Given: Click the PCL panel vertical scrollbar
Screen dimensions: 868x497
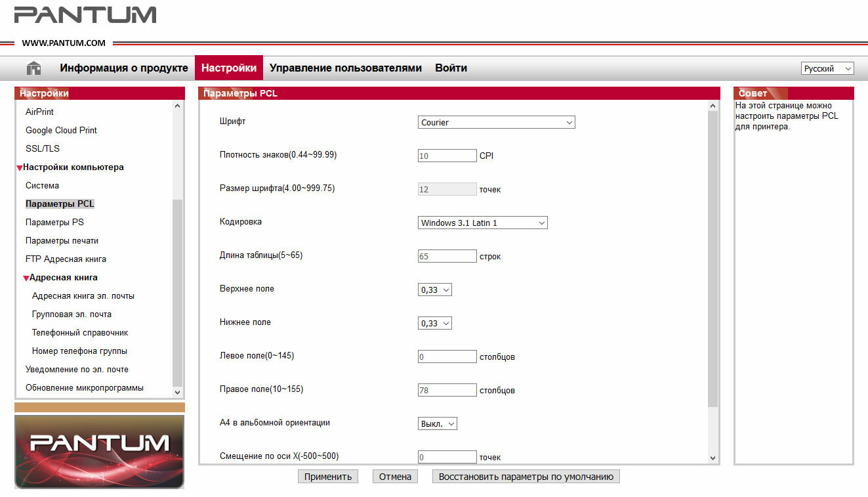Looking at the screenshot, I should pyautogui.click(x=713, y=259).
